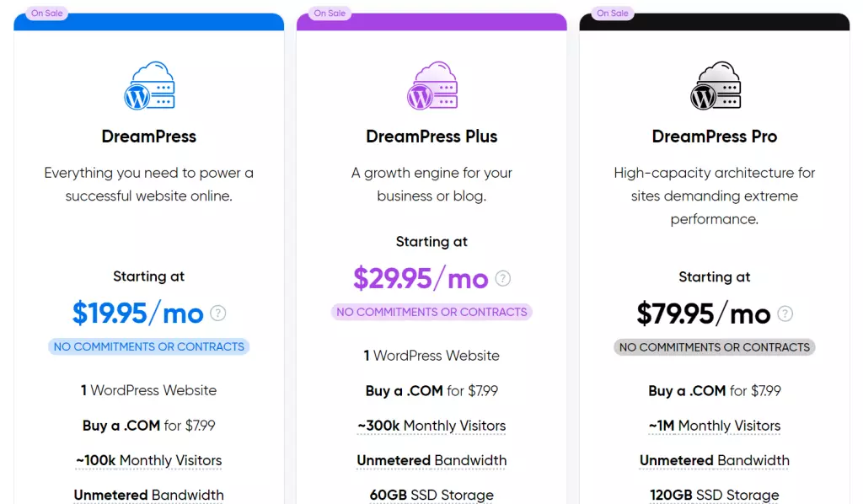
Task: Open the ~100k Monthly Visitors tooltip link
Action: [148, 460]
